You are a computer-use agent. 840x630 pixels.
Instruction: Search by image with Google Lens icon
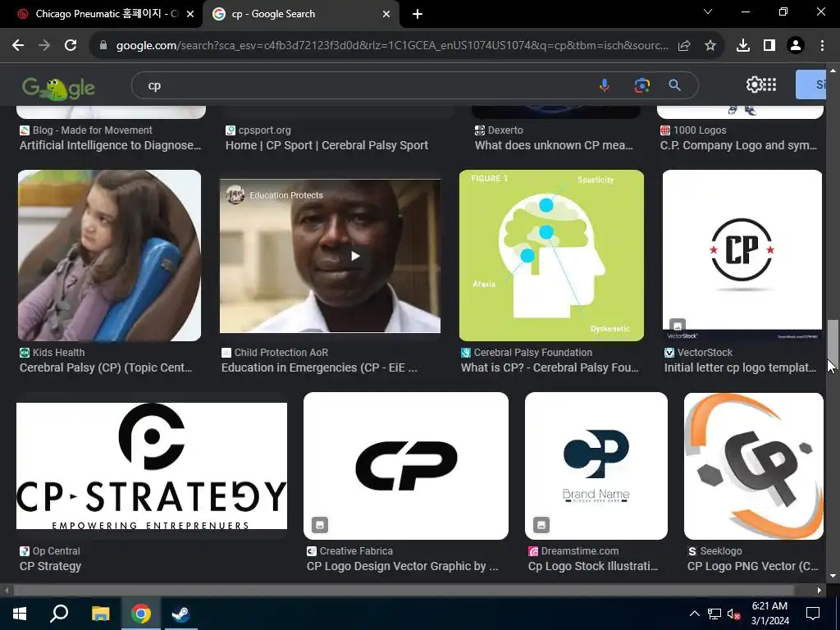pos(641,85)
